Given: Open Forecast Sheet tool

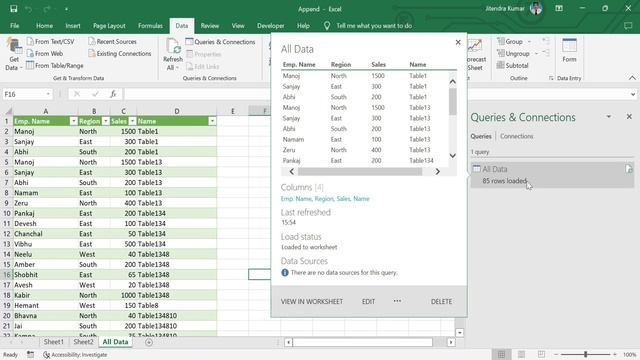Looking at the screenshot, I should click(x=476, y=55).
